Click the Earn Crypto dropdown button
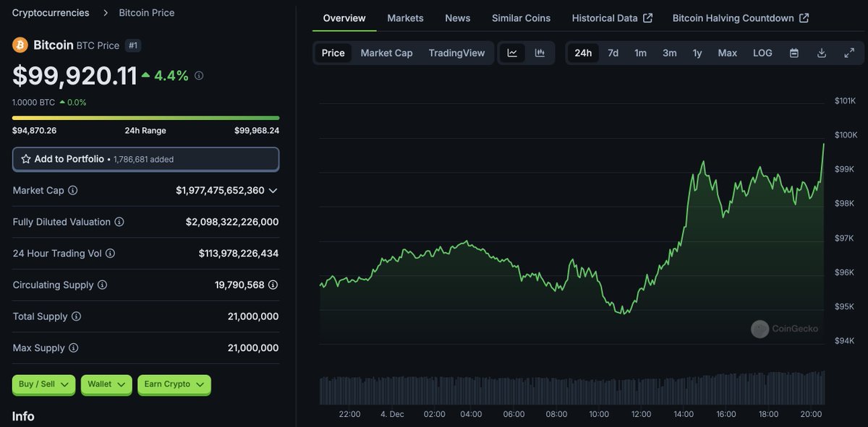This screenshot has width=868, height=427. point(174,384)
